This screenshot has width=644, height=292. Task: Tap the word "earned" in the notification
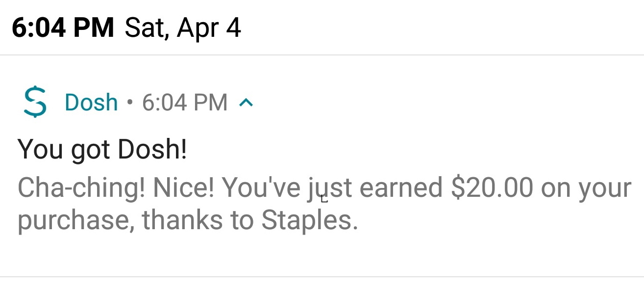tap(400, 188)
